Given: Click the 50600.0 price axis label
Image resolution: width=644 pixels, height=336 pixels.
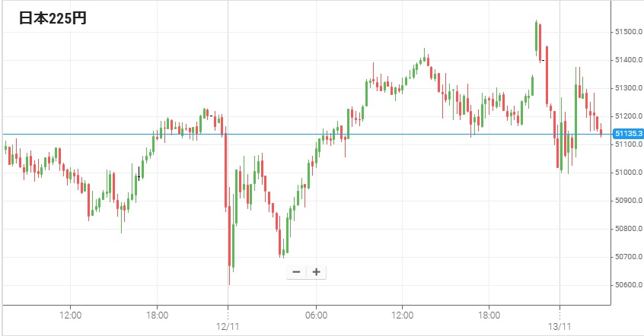Looking at the screenshot, I should 627,285.
